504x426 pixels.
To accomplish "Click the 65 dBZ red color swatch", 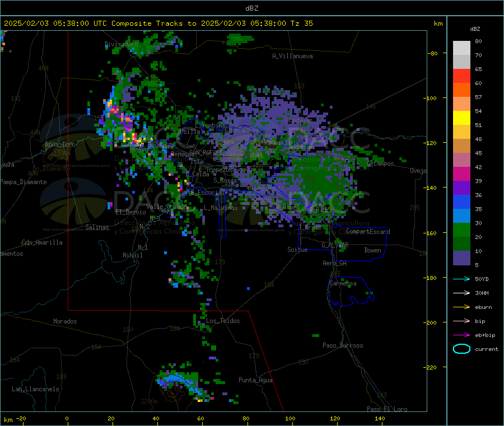I will pyautogui.click(x=461, y=76).
